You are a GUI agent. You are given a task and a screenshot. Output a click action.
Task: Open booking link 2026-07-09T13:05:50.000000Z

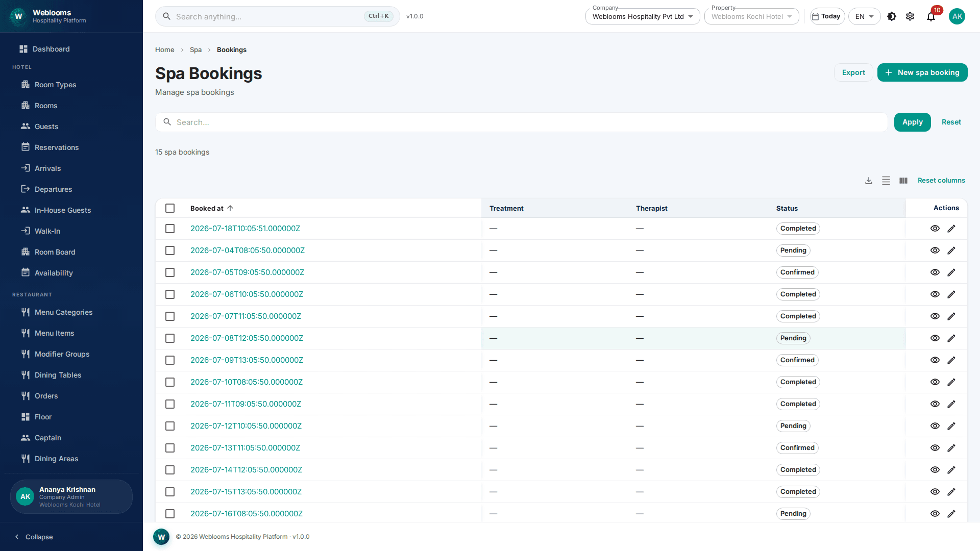(247, 360)
